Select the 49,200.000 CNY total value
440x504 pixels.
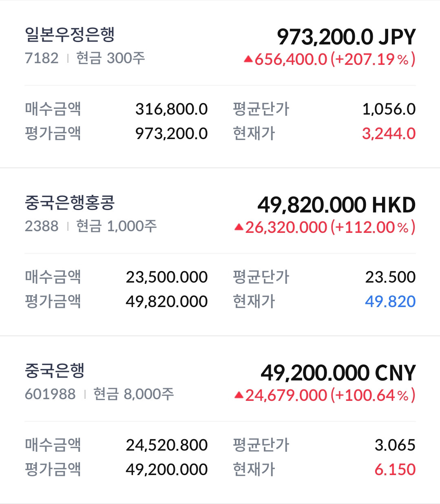tap(338, 373)
